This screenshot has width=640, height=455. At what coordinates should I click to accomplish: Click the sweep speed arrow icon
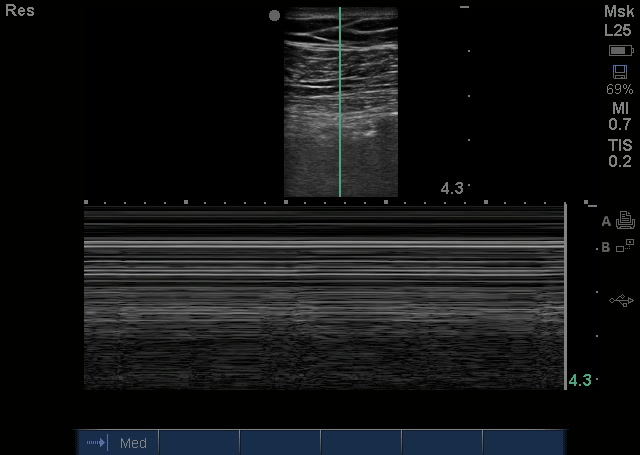(x=97, y=442)
